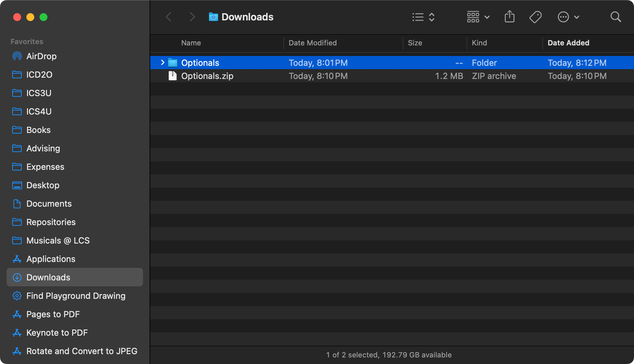This screenshot has height=364, width=634.
Task: Open Applications in sidebar
Action: coord(51,259)
